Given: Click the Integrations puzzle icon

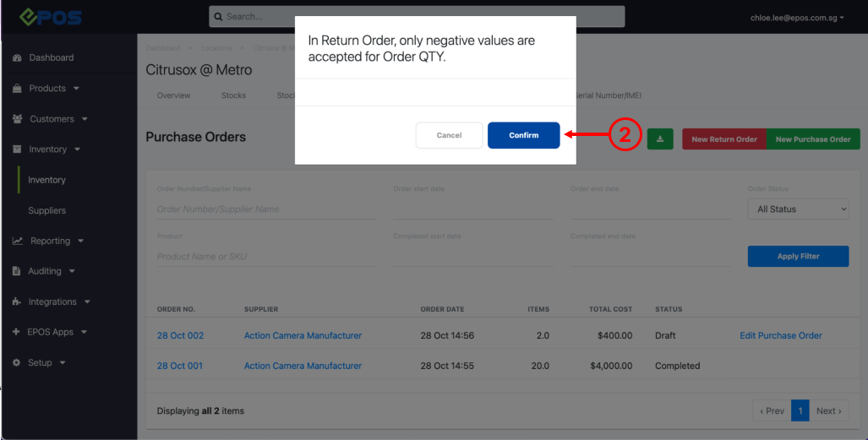Looking at the screenshot, I should (x=17, y=301).
